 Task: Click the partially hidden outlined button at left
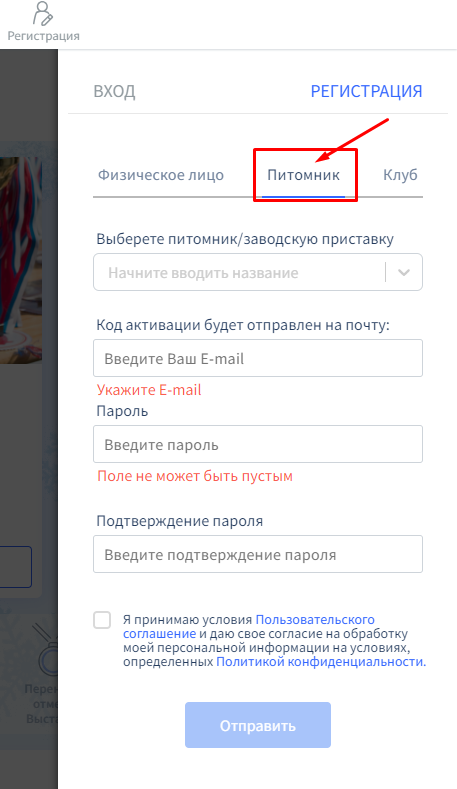(16, 567)
